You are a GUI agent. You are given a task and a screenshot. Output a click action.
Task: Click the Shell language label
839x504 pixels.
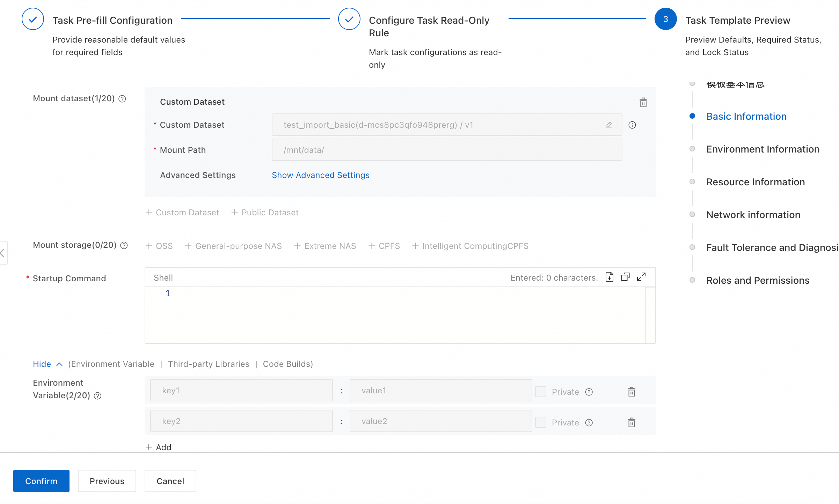[163, 278]
